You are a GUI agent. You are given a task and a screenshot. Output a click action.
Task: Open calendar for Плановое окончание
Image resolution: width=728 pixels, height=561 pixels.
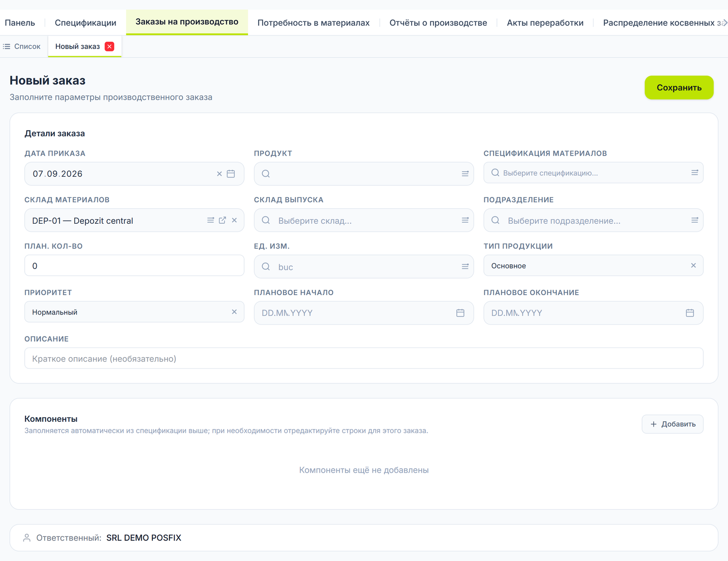coord(690,313)
